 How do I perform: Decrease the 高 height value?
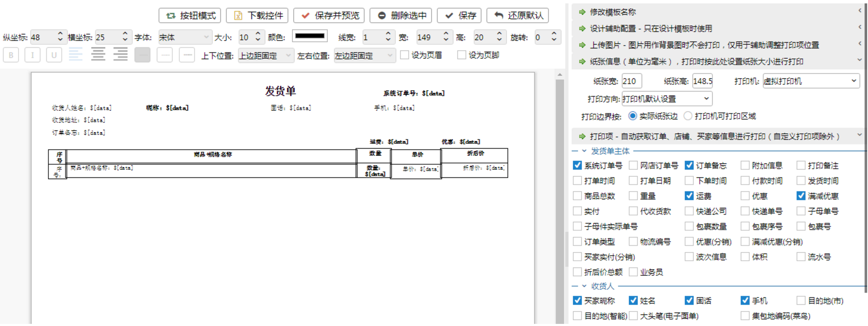click(499, 41)
